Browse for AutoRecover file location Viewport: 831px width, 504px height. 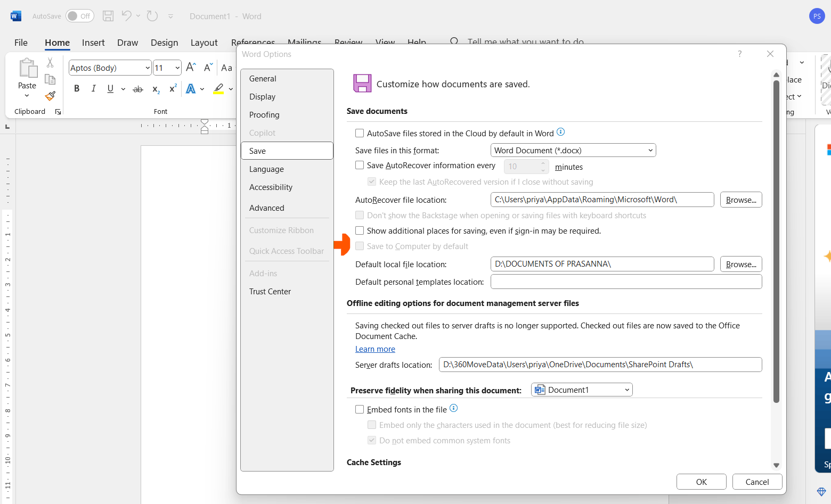(x=741, y=200)
